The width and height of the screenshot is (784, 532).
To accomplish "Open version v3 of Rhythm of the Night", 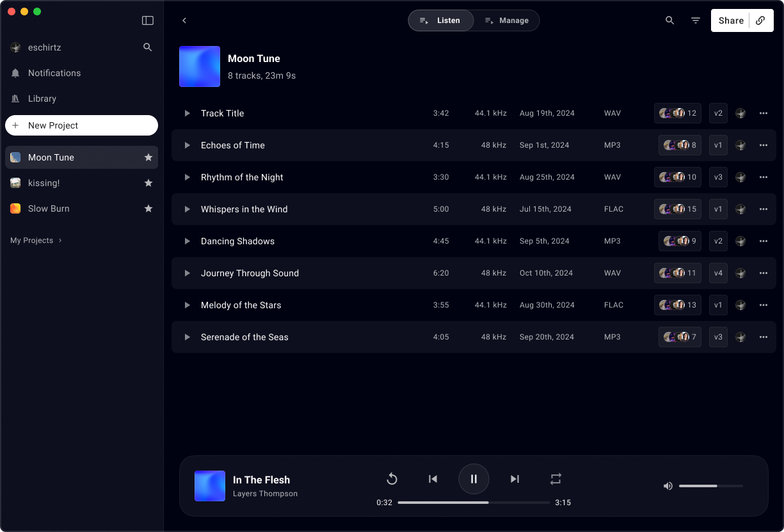I will 718,177.
